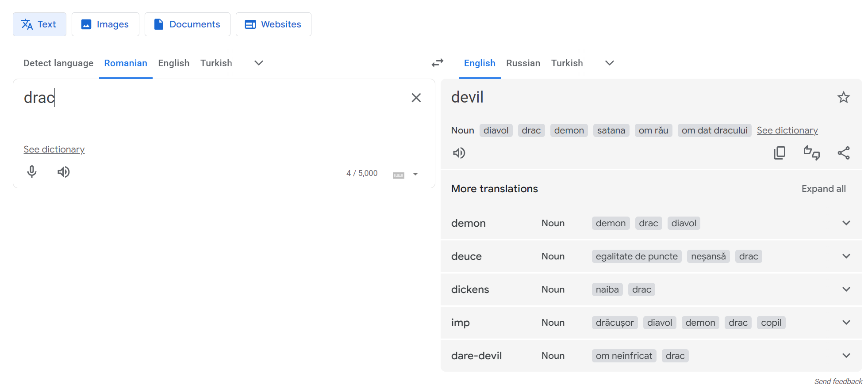Open See dictionary link beside synonyms

(x=787, y=130)
